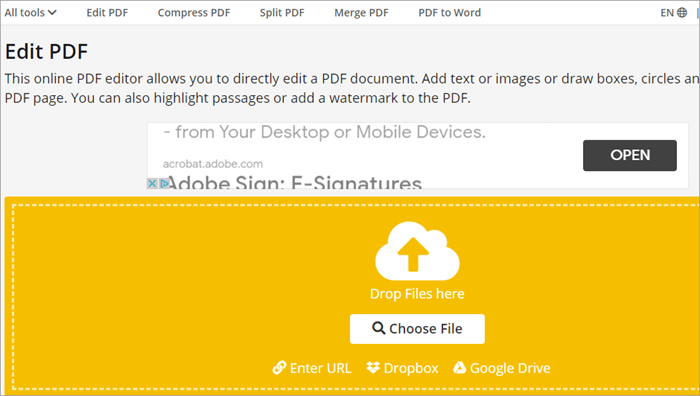Click the Drop Files here text
The image size is (700, 396).
pos(417,294)
